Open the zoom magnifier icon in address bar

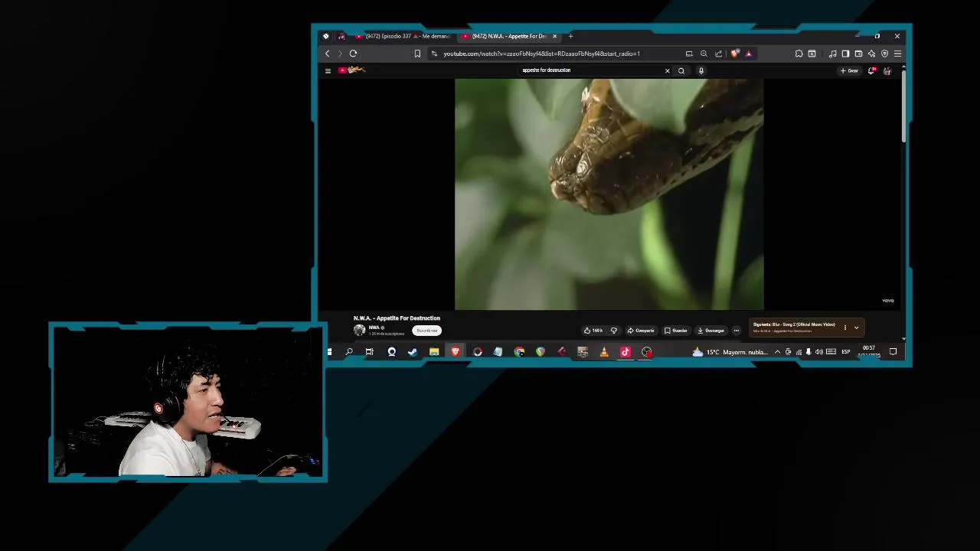[704, 54]
